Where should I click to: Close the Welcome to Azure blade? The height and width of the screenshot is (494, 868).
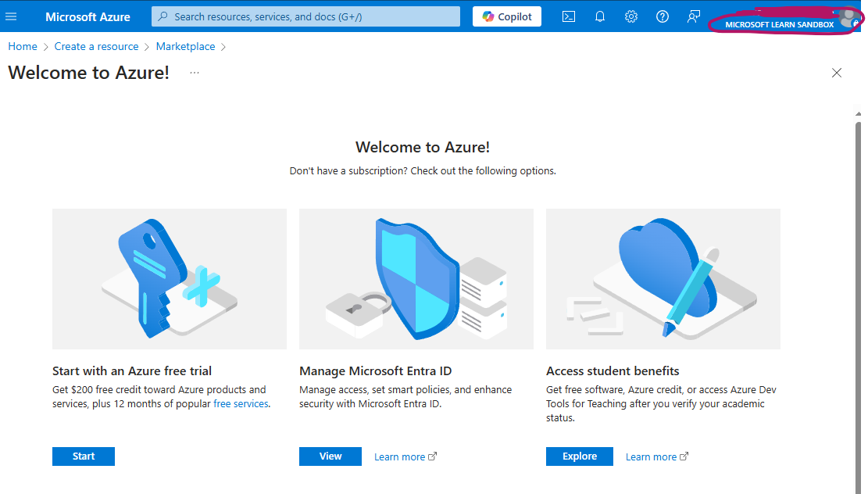[x=837, y=73]
